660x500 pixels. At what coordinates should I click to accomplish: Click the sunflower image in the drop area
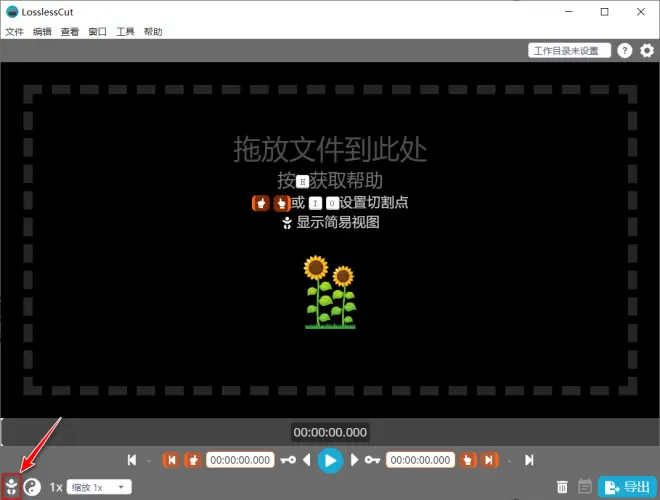click(330, 292)
